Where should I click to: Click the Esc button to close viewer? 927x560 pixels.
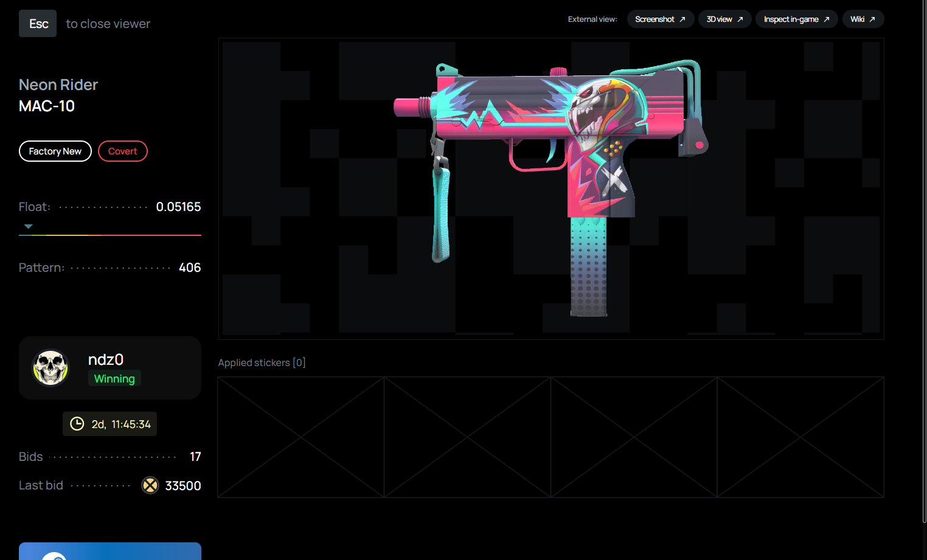(x=38, y=24)
